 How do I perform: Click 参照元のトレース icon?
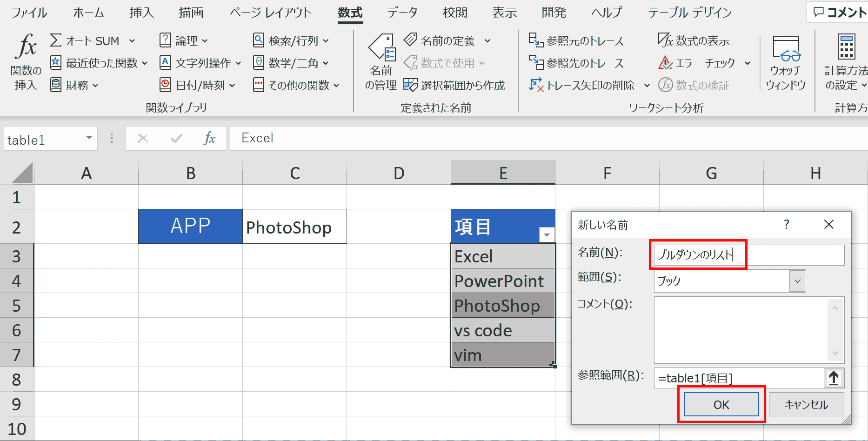(536, 40)
